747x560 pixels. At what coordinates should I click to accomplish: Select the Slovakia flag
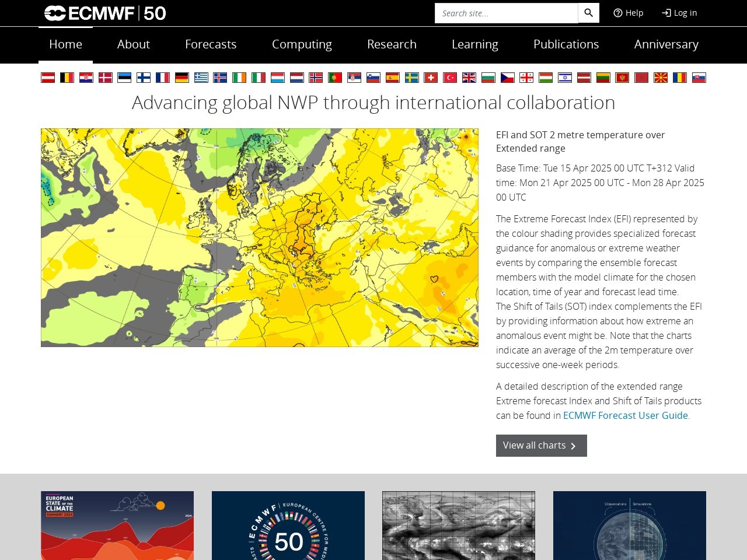[x=699, y=78]
